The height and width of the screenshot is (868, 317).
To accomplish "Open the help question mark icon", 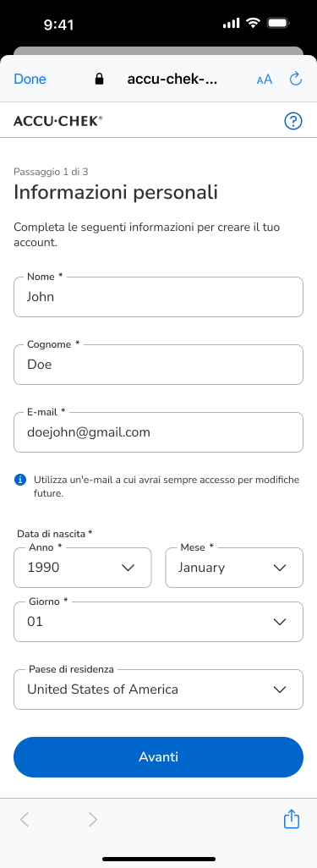I will click(x=293, y=121).
